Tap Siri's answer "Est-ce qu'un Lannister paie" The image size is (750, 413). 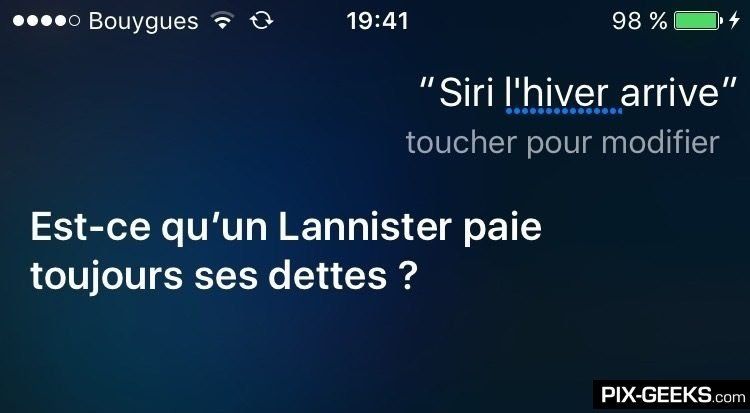[286, 228]
